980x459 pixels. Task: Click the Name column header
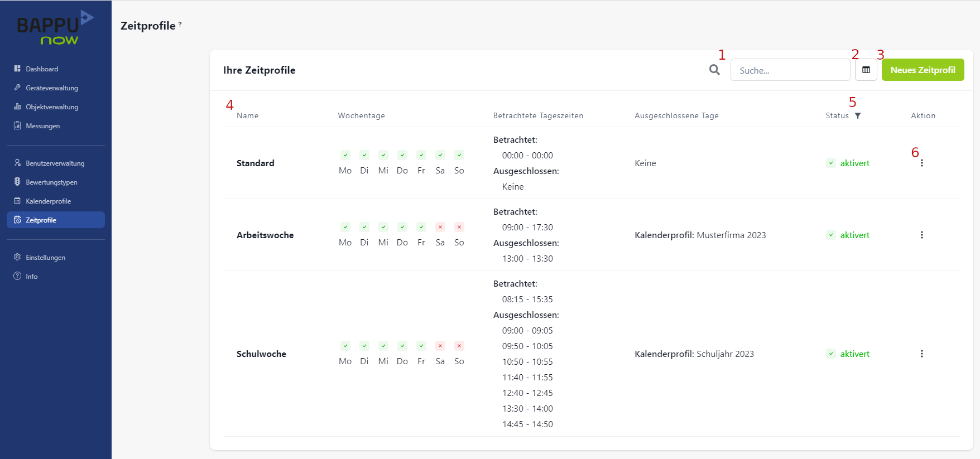coord(248,115)
